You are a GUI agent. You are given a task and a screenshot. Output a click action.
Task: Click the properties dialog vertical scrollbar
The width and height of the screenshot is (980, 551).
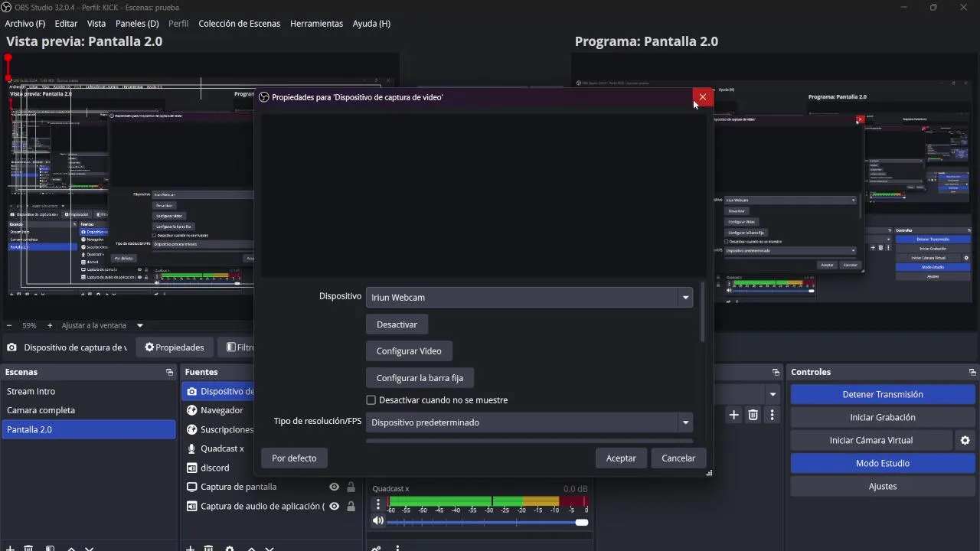(x=703, y=314)
